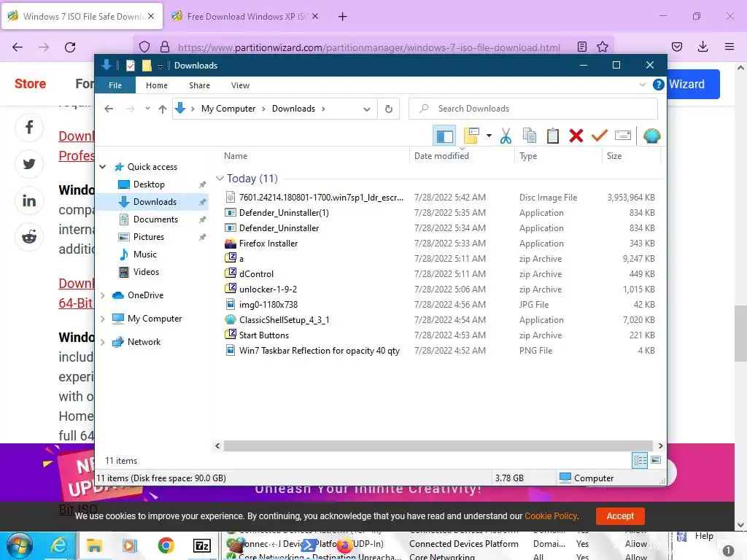Click the Copy toolbar icon

530,136
